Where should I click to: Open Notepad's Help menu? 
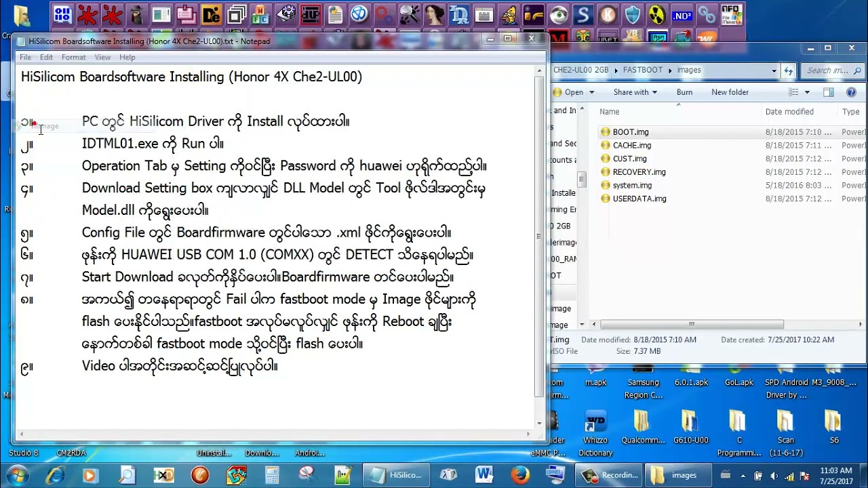pos(127,58)
